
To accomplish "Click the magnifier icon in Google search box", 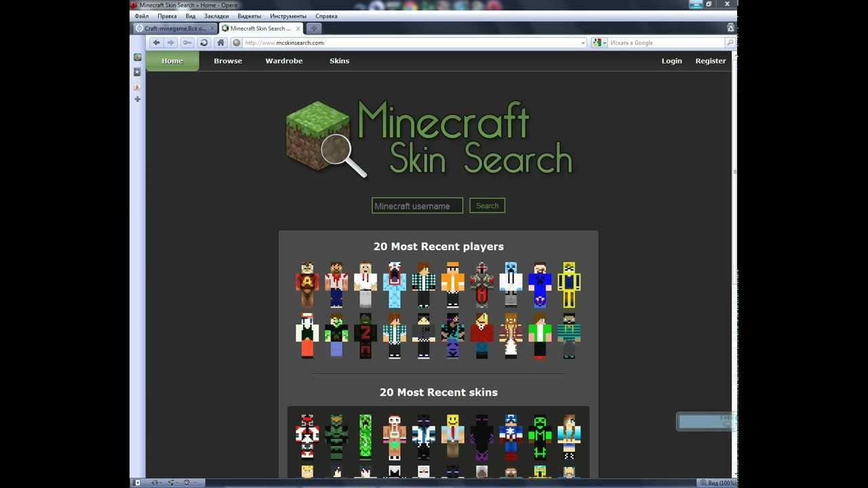I will point(730,43).
